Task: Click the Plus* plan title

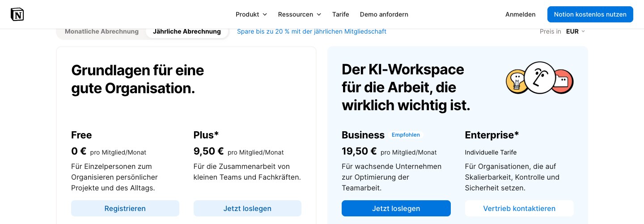Action: pyautogui.click(x=206, y=135)
